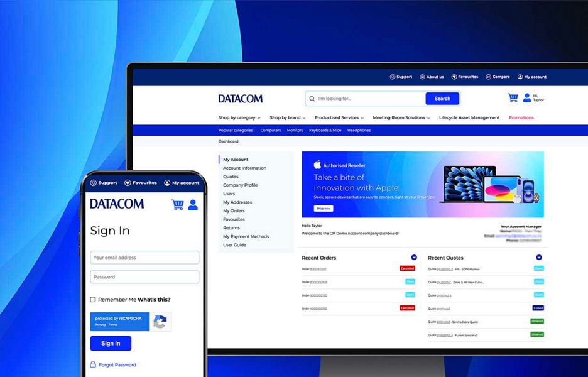
Task: Select My Account in the sidebar
Action: 236,160
